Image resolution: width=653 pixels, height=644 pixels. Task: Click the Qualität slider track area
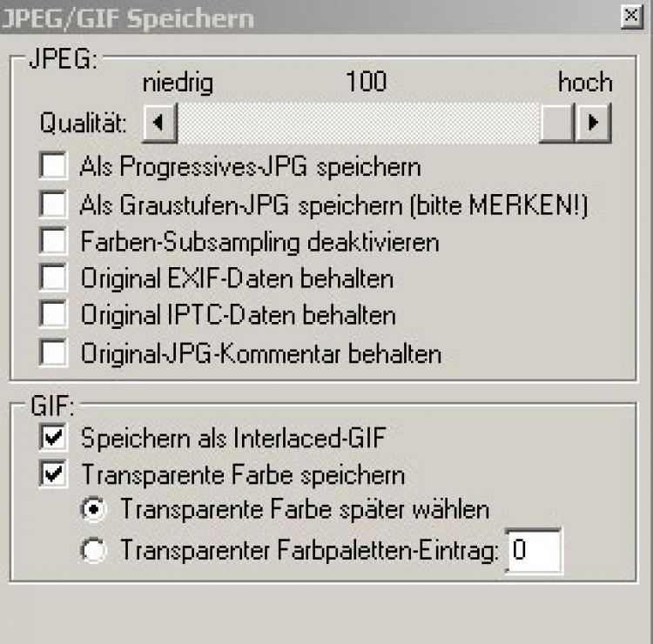357,123
